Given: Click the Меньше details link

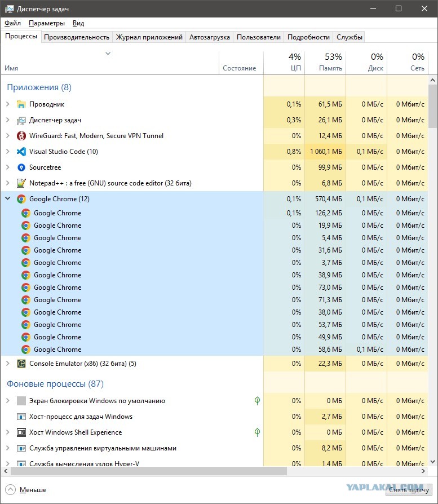Looking at the screenshot, I should pos(33,490).
